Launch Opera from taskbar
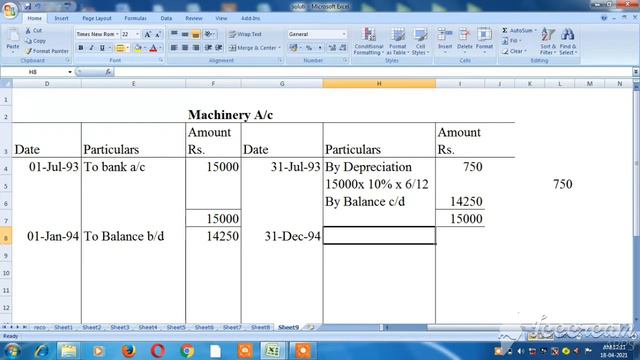This screenshot has width=640, height=360. 158,351
